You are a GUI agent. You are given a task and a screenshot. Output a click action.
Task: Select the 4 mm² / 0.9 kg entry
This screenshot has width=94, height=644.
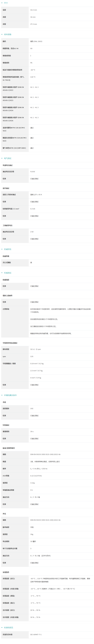(36, 378)
